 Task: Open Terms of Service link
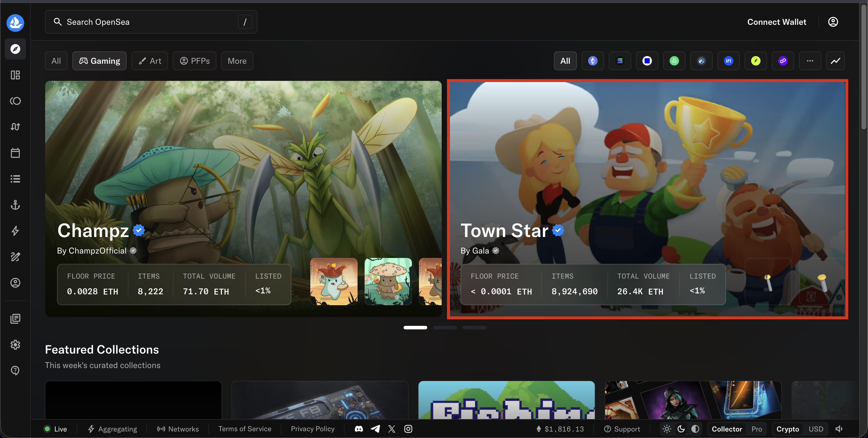click(245, 429)
